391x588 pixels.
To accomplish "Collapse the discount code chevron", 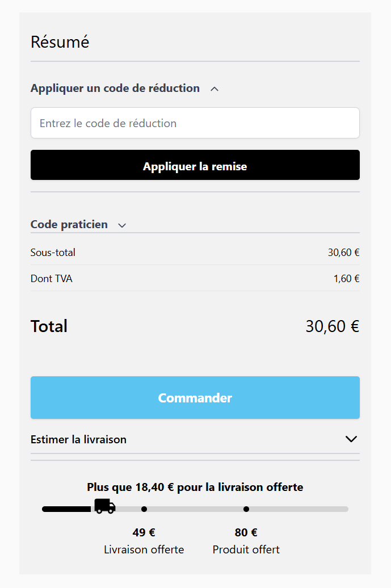I will coord(215,89).
